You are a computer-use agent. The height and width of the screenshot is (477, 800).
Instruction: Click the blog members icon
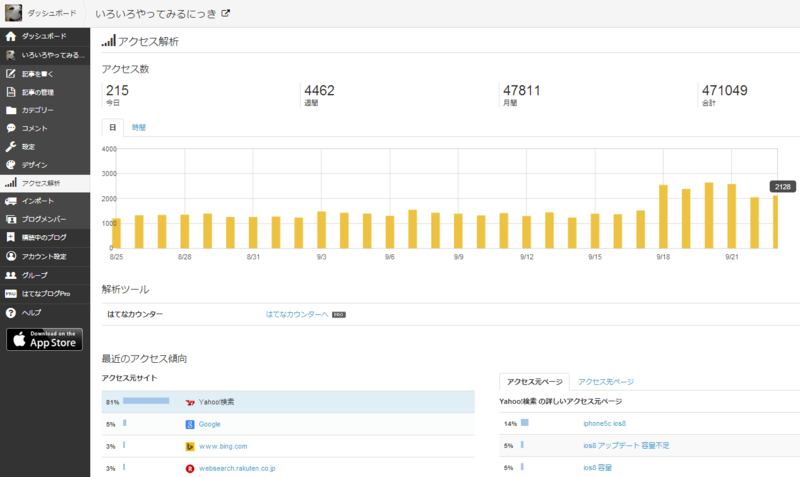click(x=11, y=219)
